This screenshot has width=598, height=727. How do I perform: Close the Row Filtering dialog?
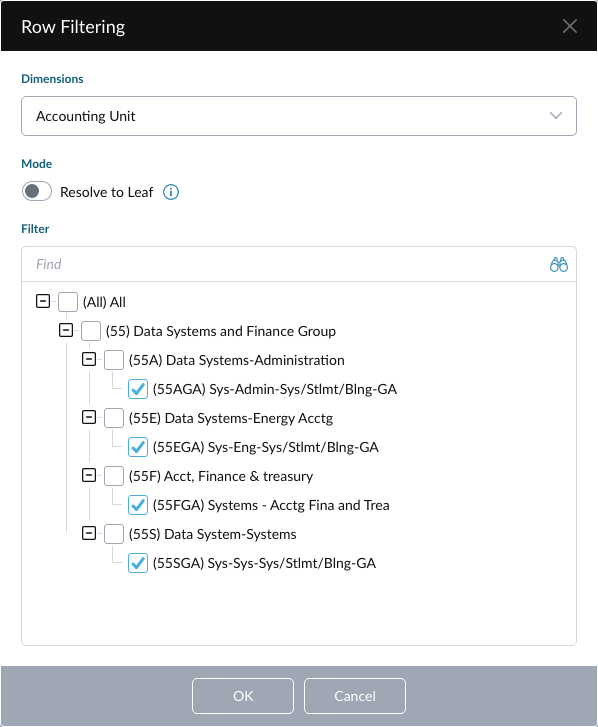pos(570,26)
